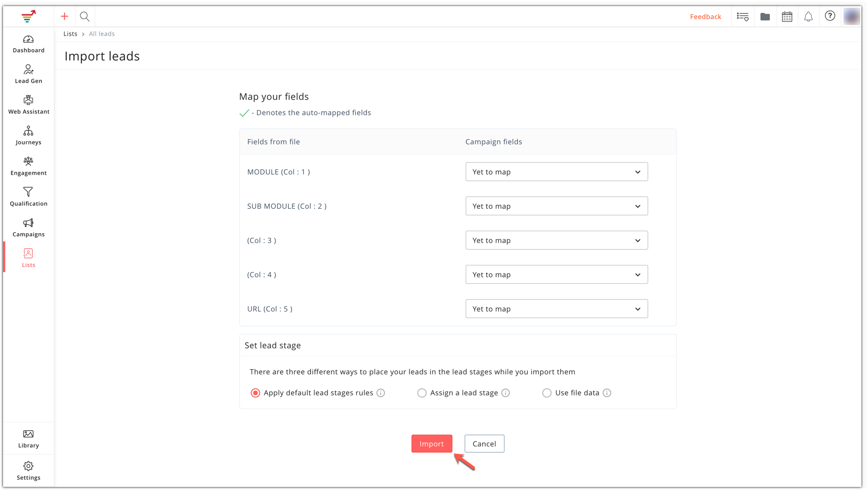This screenshot has width=868, height=490.
Task: Click the Import button
Action: pos(431,443)
